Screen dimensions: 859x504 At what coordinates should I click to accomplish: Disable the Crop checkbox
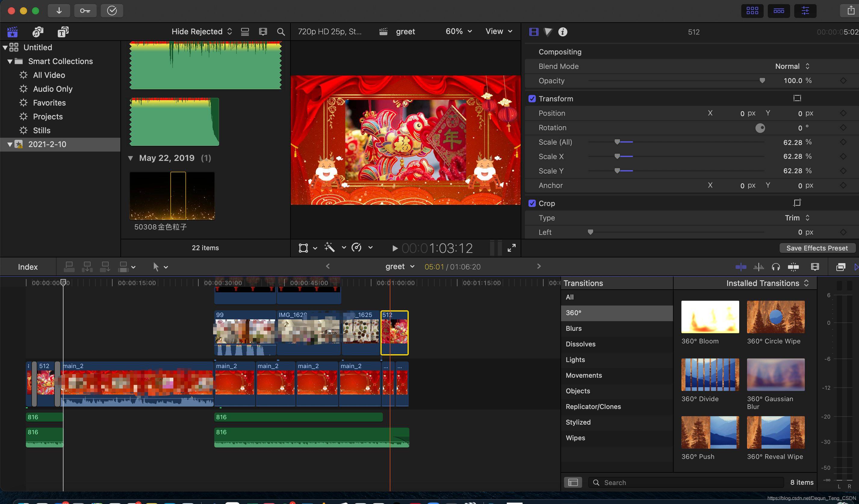532,203
